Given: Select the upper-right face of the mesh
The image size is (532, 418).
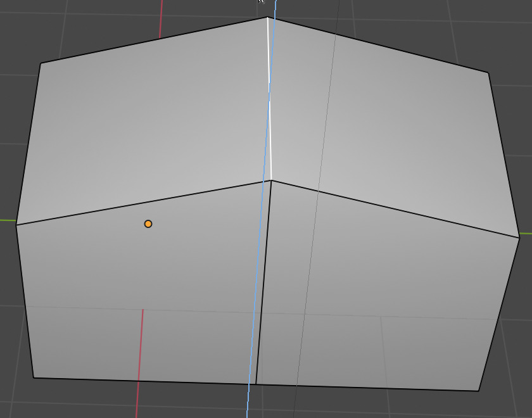Looking at the screenshot, I should (x=393, y=127).
